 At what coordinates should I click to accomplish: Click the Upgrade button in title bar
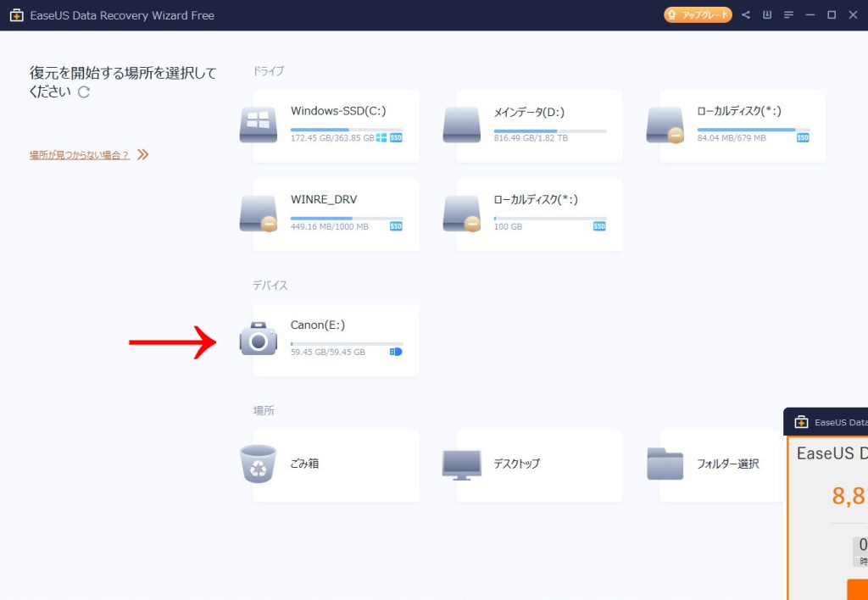point(698,15)
